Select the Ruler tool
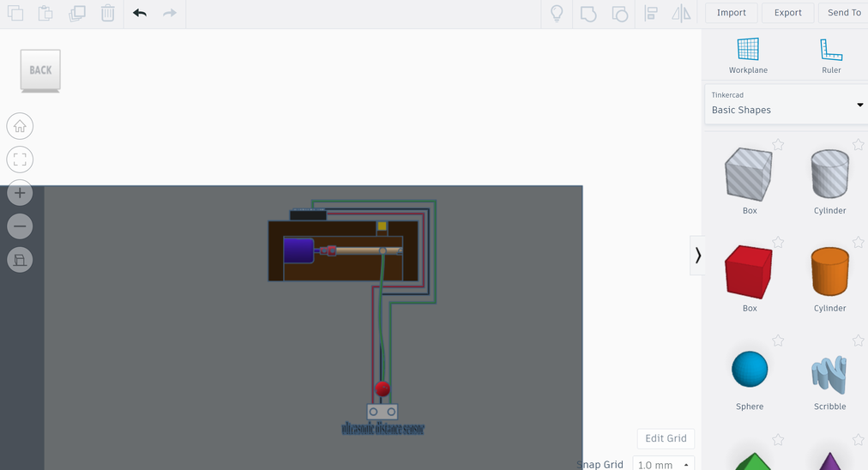The image size is (868, 470). [831, 56]
